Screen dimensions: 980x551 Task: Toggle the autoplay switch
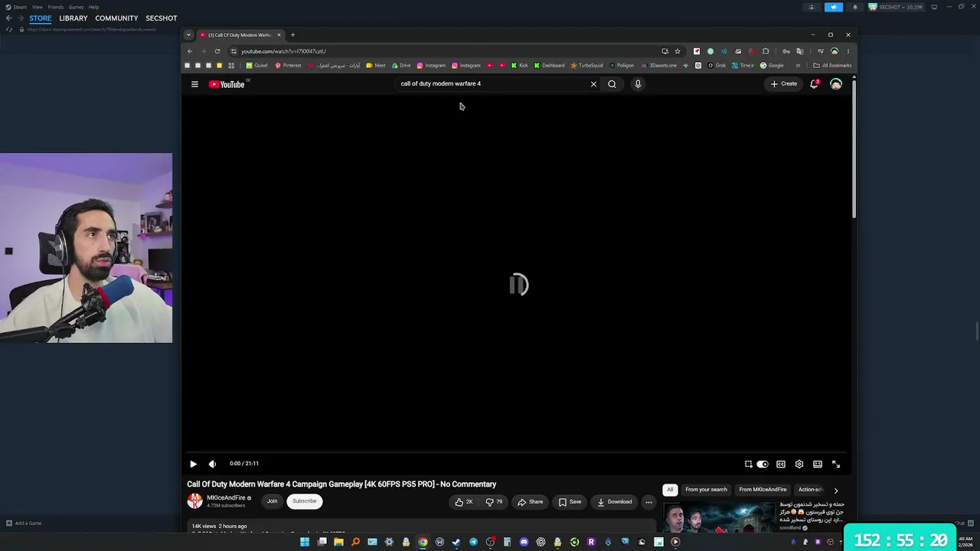click(763, 464)
